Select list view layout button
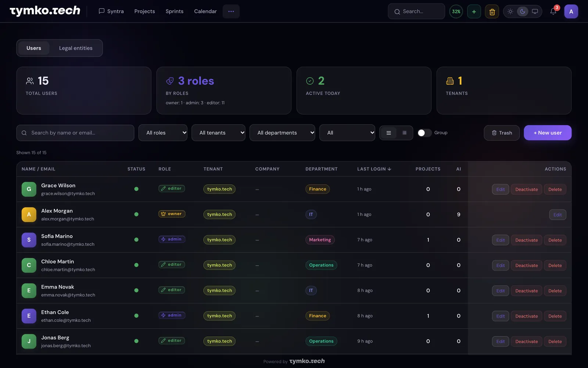Screen dimensions: 588x368 click(388, 133)
